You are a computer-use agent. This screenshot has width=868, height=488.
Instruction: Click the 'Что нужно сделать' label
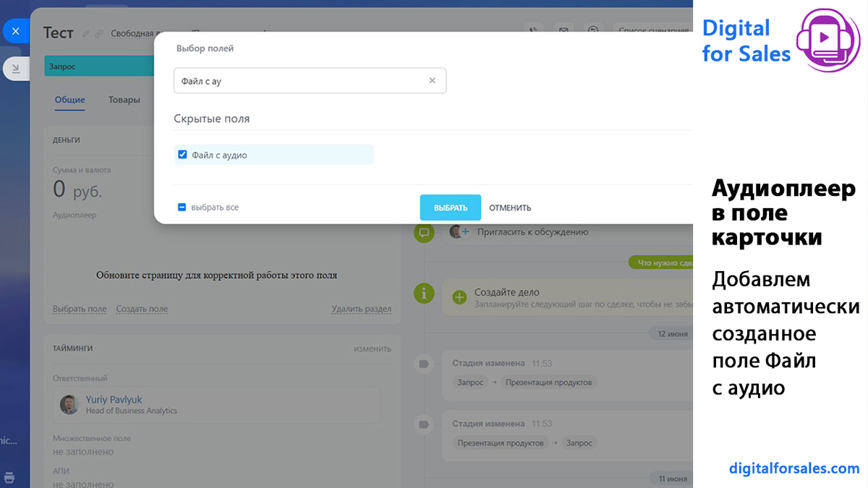[660, 262]
